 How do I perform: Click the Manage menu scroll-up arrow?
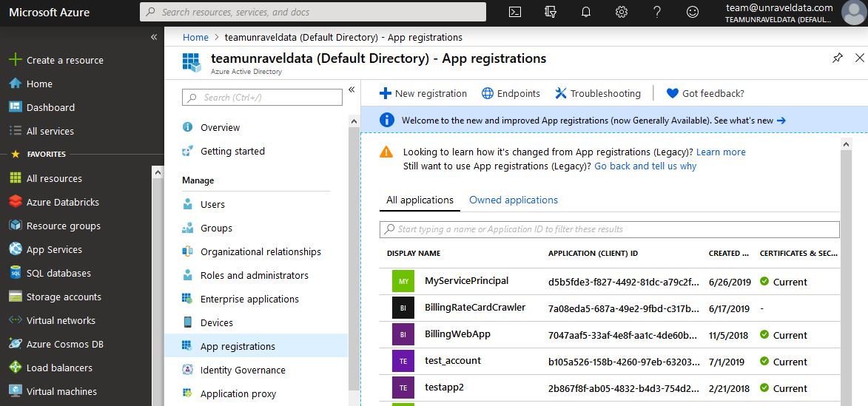(353, 121)
